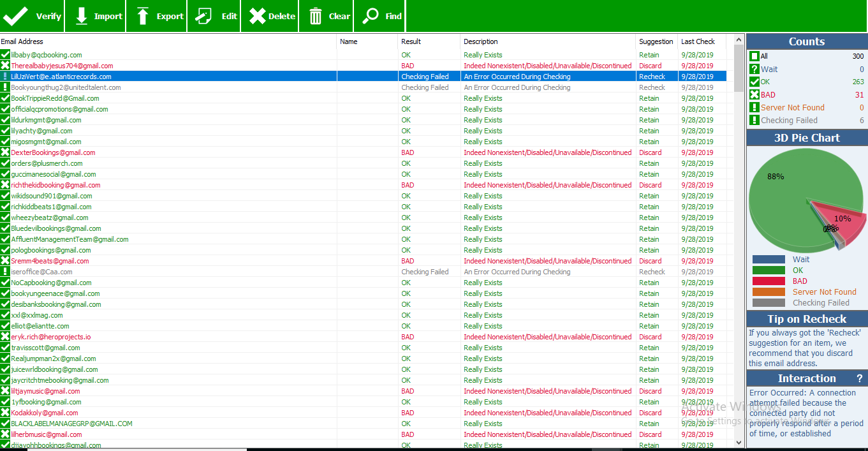The image size is (868, 451).
Task: Click the OK checkmark icon in Counts panel
Action: click(x=756, y=80)
